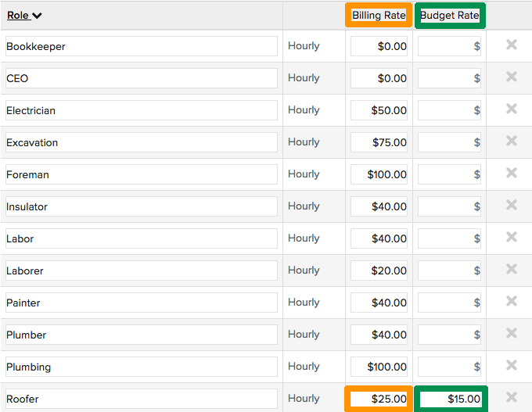Select Hourly text in Roofer row
The height and width of the screenshot is (412, 532).
click(x=304, y=399)
